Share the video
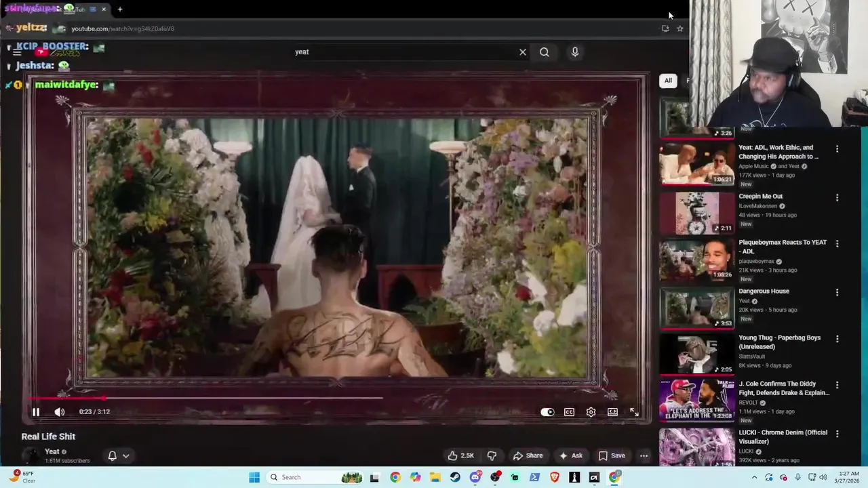Viewport: 868px width, 488px height. [x=528, y=455]
